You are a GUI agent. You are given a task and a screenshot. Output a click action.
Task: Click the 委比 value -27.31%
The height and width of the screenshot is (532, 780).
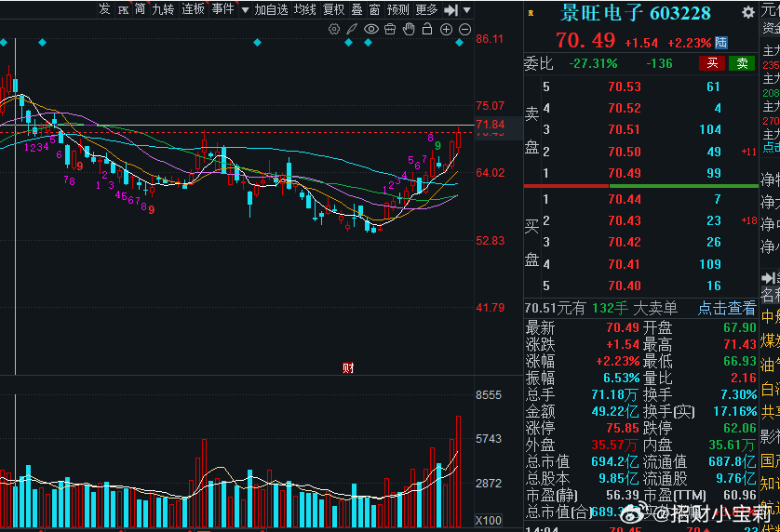(593, 63)
